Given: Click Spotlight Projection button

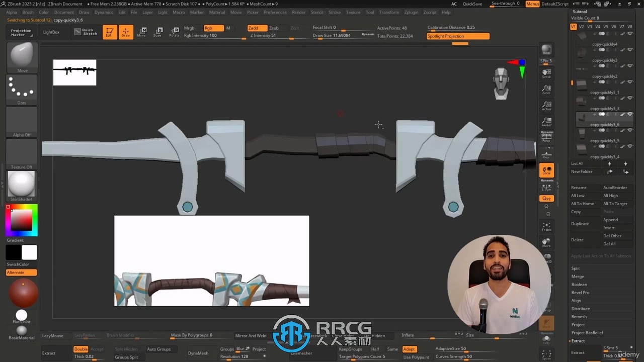Looking at the screenshot, I should [x=458, y=36].
